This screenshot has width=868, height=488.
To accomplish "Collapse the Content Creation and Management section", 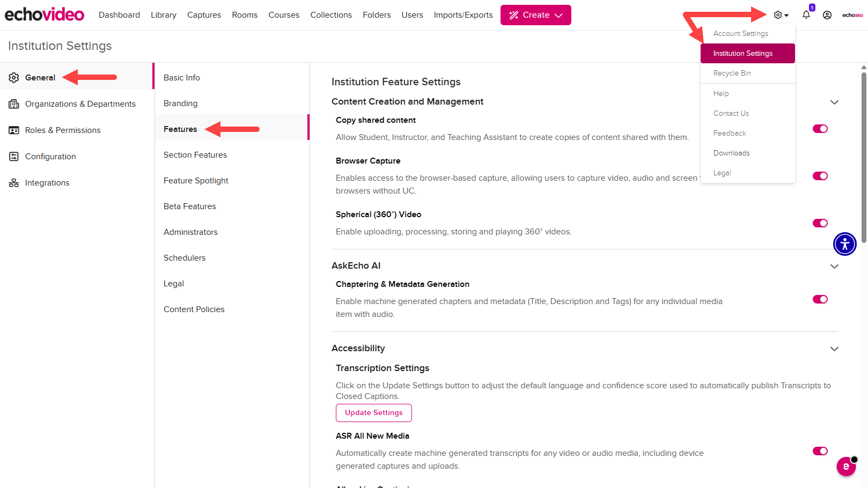I will point(834,102).
